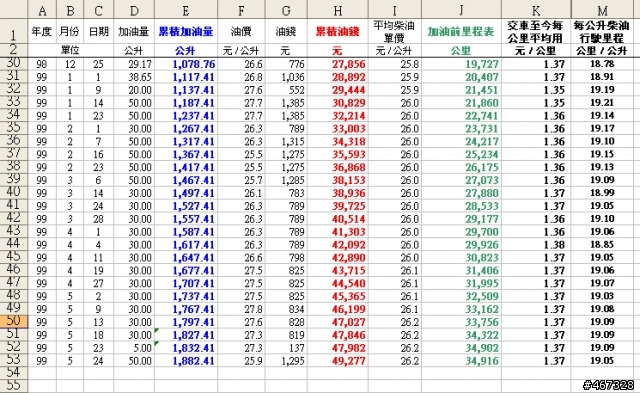Click the 日期 header cell
Image resolution: width=640 pixels, height=393 pixels.
pos(98,31)
